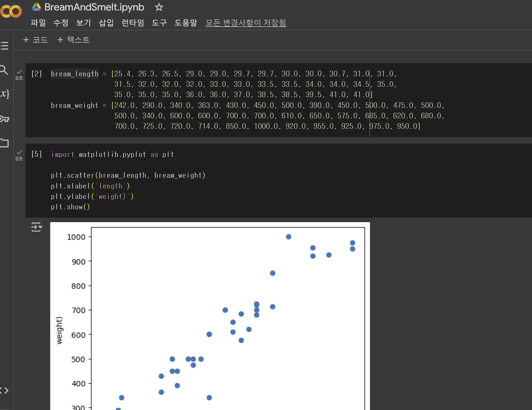This screenshot has height=410, width=532.
Task: Open the 수정 menu
Action: [61, 23]
